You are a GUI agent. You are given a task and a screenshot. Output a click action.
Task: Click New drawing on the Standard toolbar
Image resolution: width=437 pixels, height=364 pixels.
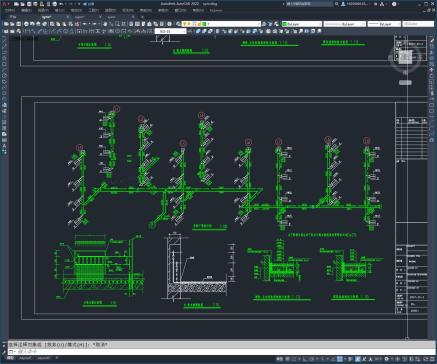click(x=6, y=24)
